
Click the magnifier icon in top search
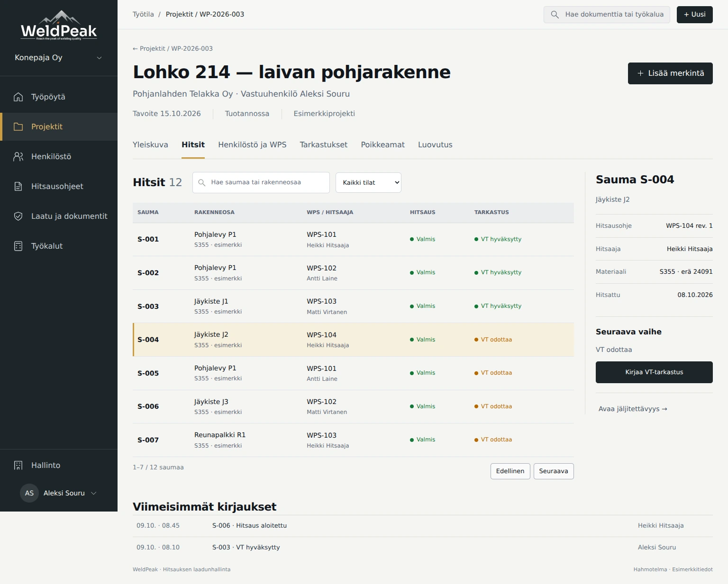click(x=555, y=15)
